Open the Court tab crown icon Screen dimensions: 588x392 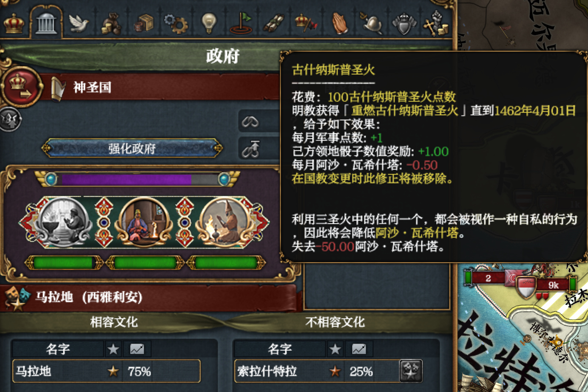click(14, 23)
